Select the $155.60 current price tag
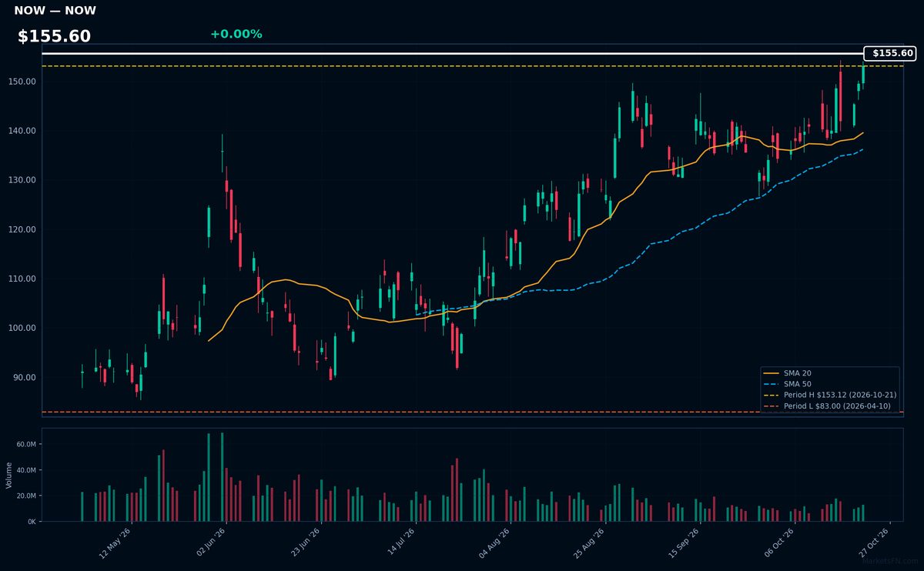This screenshot has width=924, height=571. pos(890,53)
